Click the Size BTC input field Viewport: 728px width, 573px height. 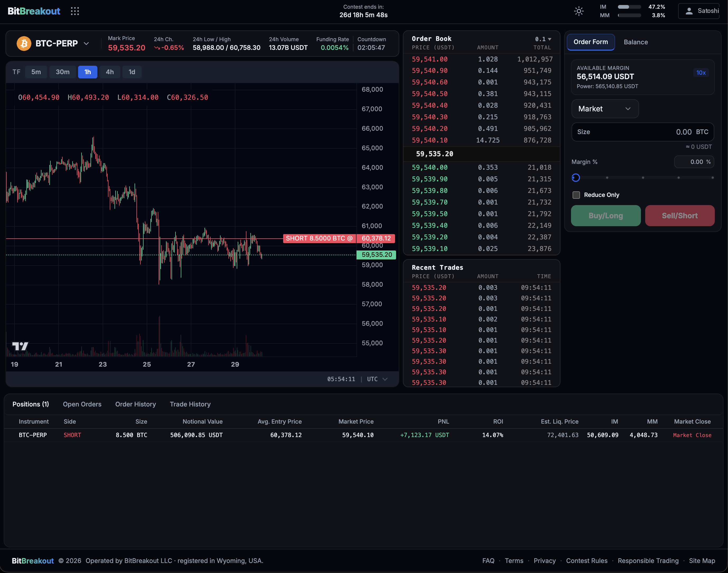pyautogui.click(x=643, y=132)
